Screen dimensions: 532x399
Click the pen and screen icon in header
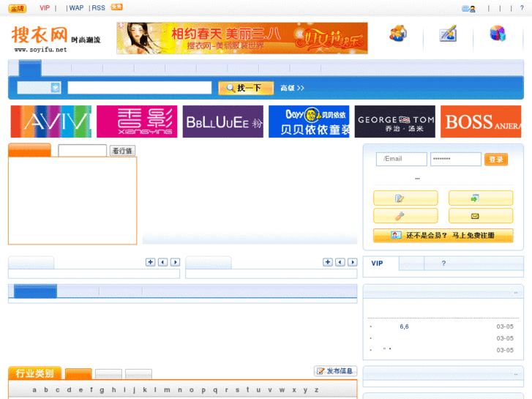click(x=448, y=34)
